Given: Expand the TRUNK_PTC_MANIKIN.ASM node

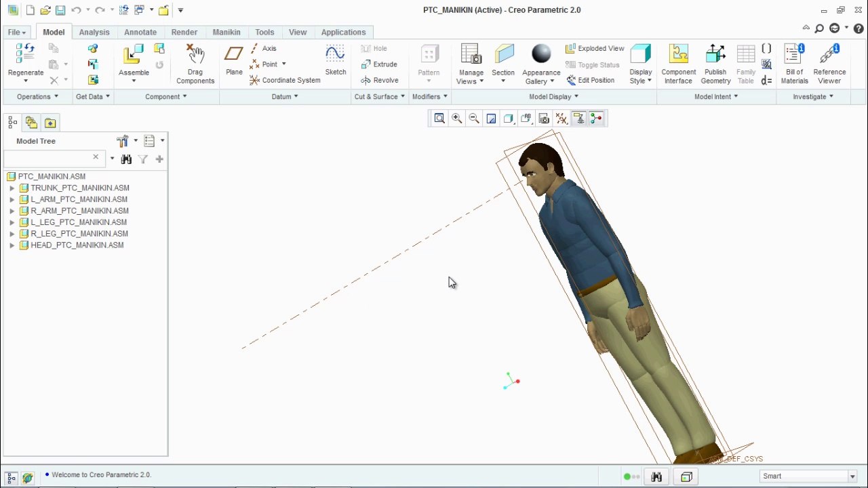Looking at the screenshot, I should [x=12, y=188].
